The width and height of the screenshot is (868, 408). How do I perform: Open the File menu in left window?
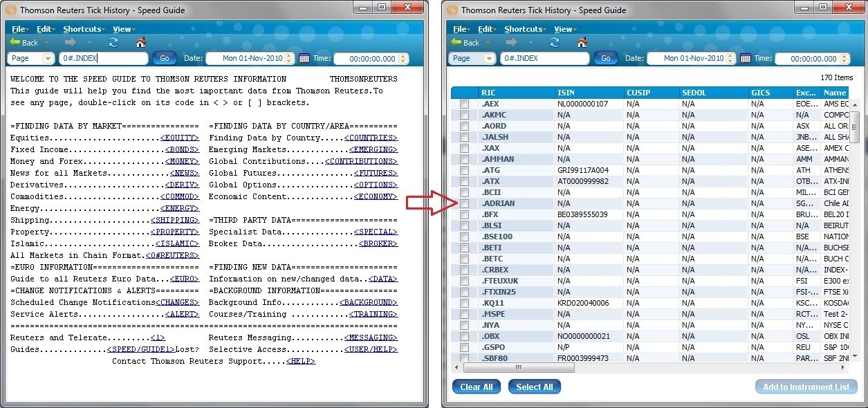point(19,29)
